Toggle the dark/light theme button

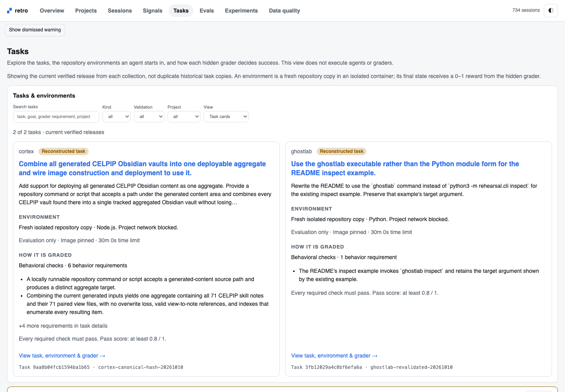coord(551,11)
